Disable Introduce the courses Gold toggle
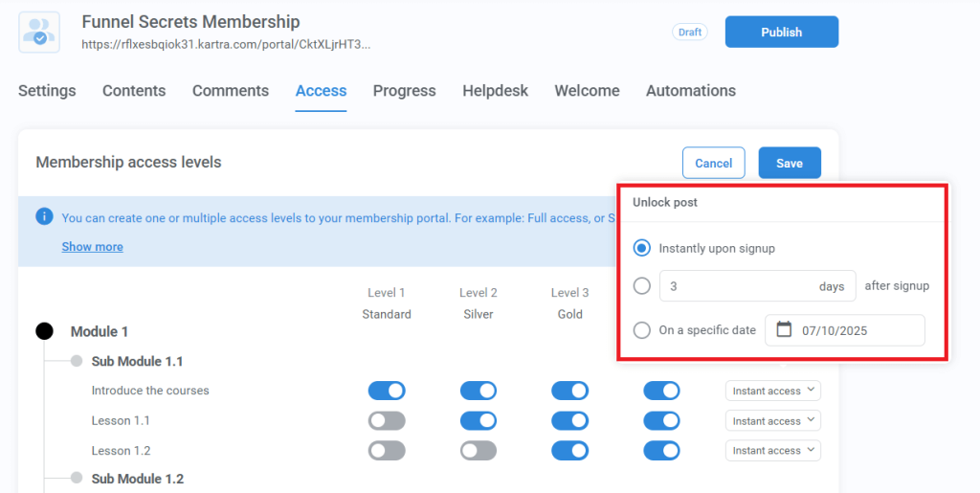Viewport: 980px width, 493px height. click(x=569, y=391)
